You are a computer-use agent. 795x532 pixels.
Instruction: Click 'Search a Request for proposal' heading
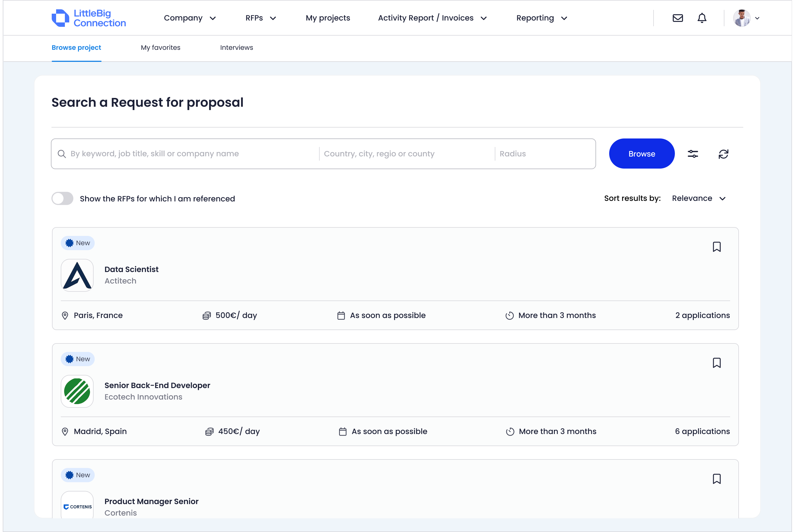[147, 102]
